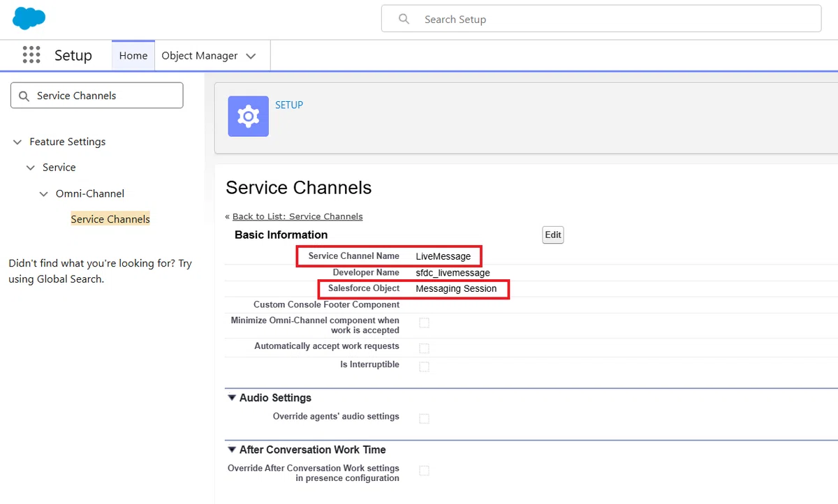Viewport: 838px width, 504px height.
Task: Click the Service Channel Name field label
Action: point(354,256)
